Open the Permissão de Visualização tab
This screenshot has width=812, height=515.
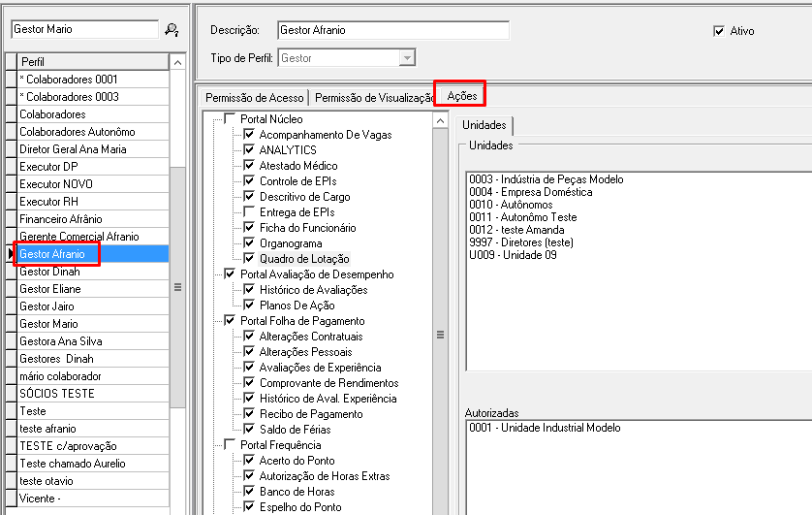[373, 97]
